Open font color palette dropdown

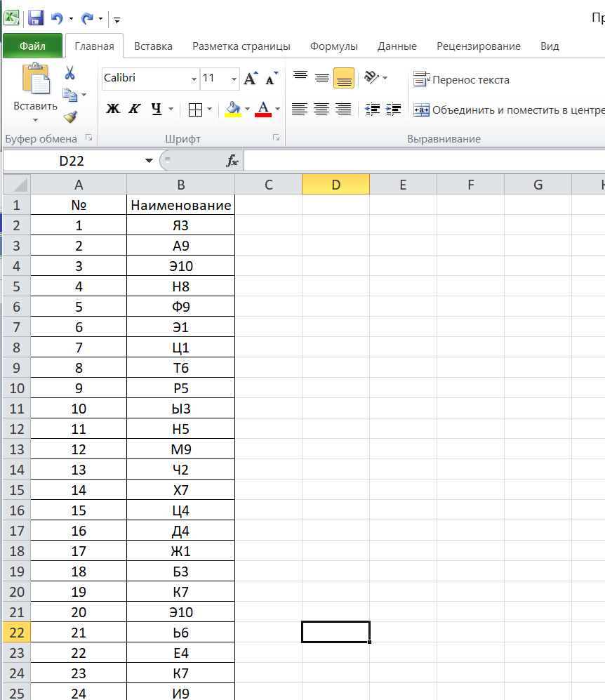(x=277, y=109)
